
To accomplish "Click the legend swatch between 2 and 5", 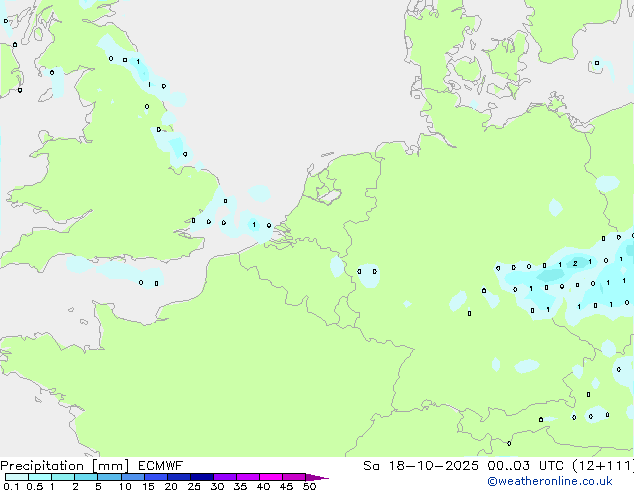I will click(86, 477).
